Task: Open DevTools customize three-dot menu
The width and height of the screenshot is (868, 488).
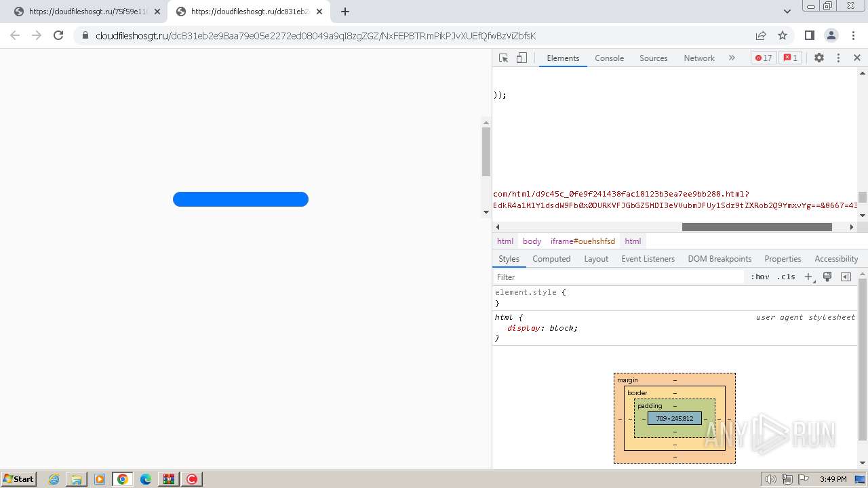Action: click(838, 58)
